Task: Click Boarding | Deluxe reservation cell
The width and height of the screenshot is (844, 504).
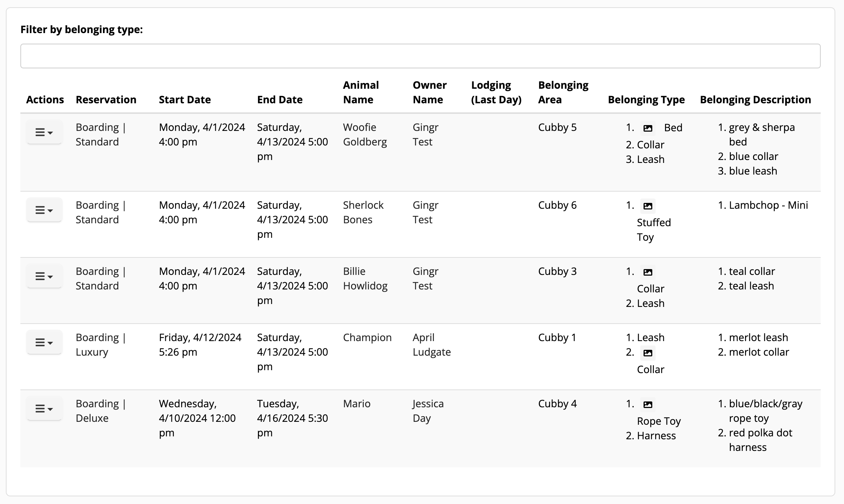Action: [x=101, y=411]
